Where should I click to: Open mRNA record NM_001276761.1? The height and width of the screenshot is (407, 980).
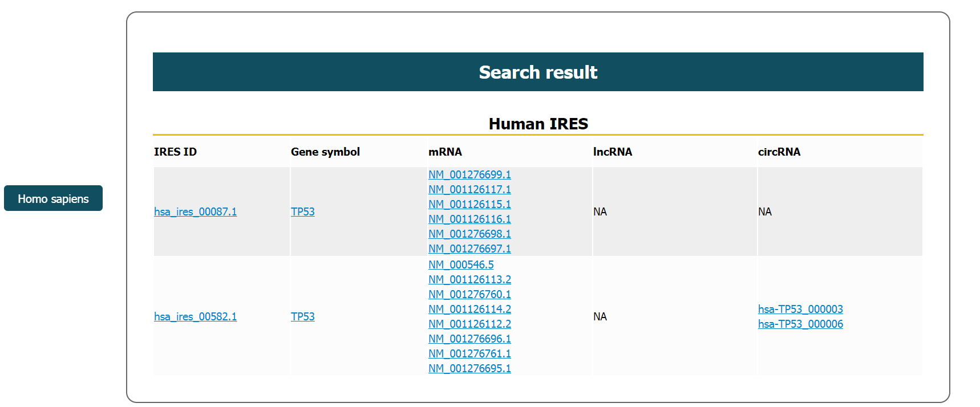469,353
